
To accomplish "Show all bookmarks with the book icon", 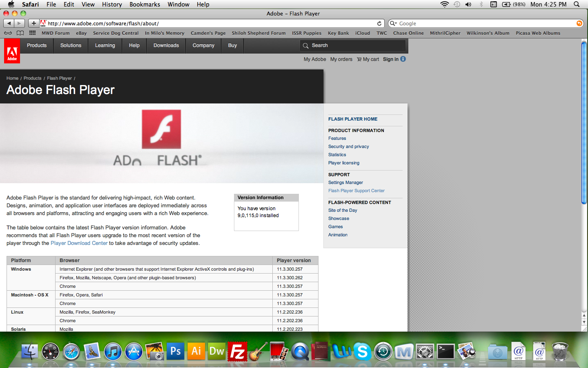I will coord(20,33).
